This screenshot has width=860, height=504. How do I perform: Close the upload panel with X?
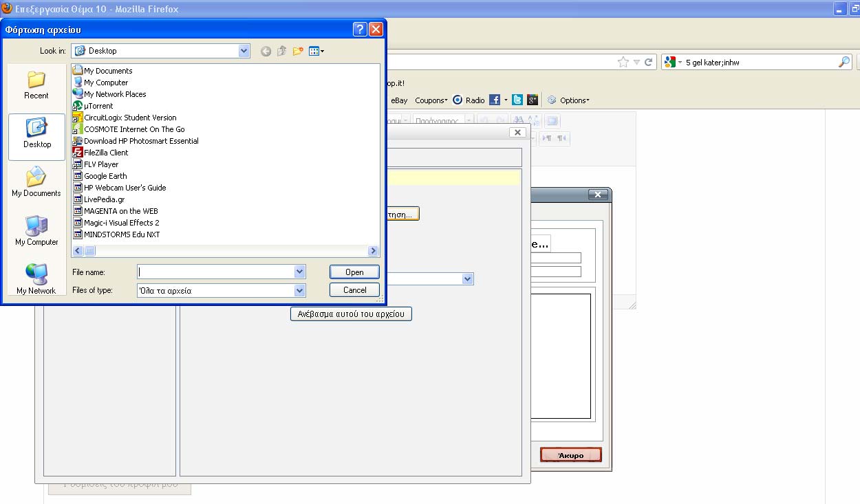[x=518, y=132]
